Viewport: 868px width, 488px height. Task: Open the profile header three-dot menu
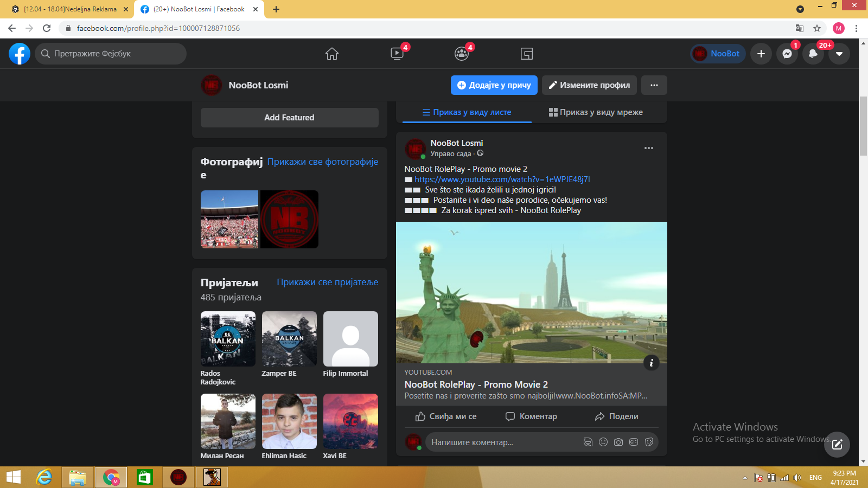point(654,85)
